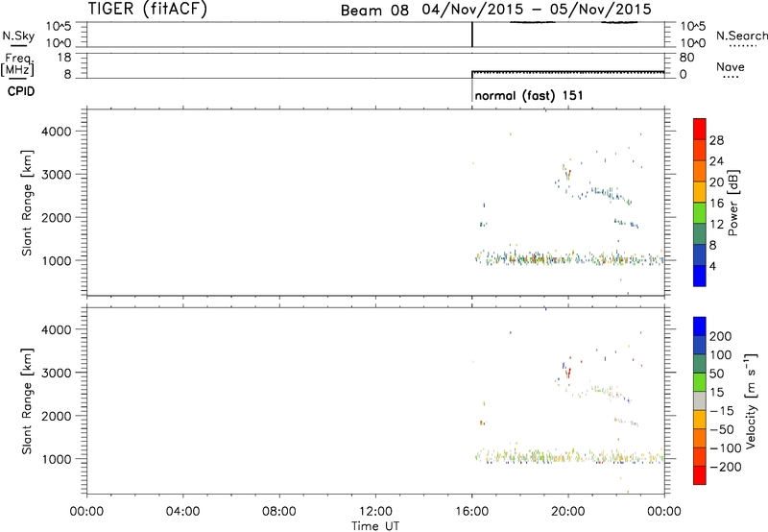The width and height of the screenshot is (768, 532).
Task: Select 2000 on the velocity panel range axis
Action: [x=56, y=416]
